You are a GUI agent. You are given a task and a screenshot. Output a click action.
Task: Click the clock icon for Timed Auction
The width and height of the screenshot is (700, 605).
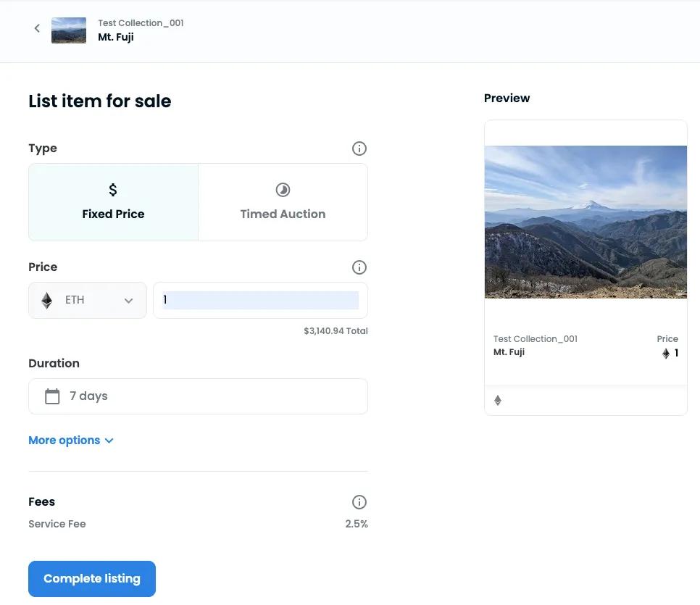point(283,190)
